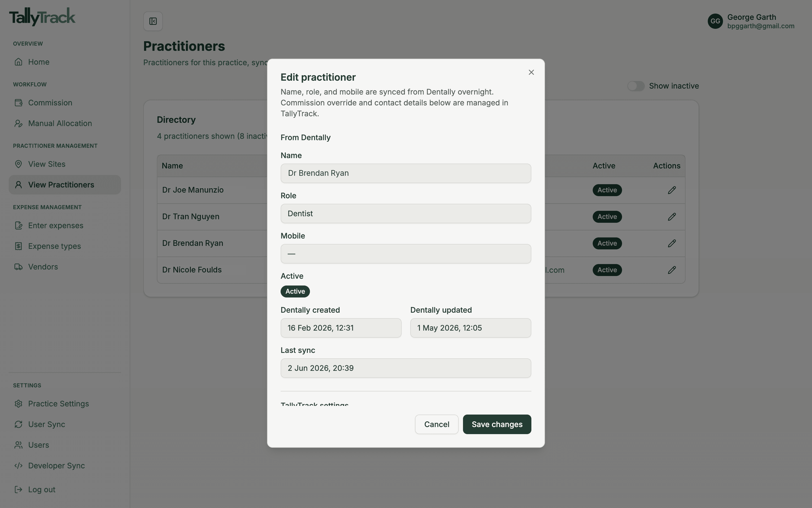Edit Dr Brendan Ryan pencil icon

(x=672, y=243)
